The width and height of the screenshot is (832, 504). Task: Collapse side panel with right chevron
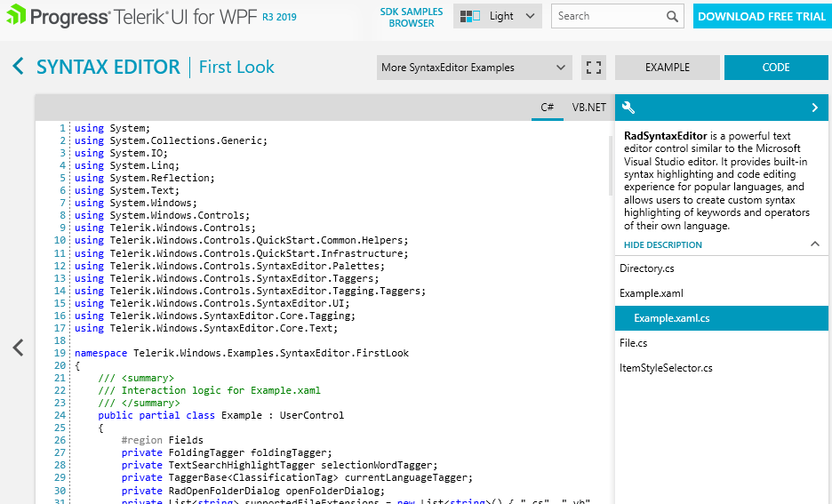click(x=815, y=108)
